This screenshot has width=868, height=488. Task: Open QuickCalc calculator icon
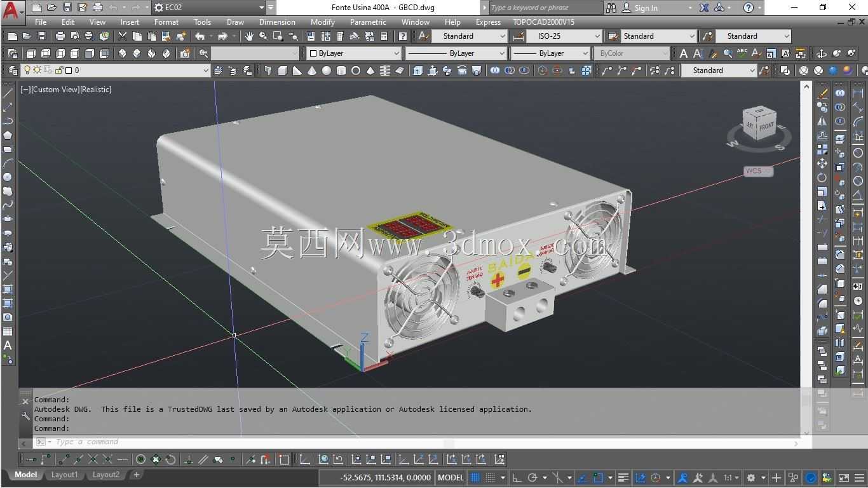click(x=384, y=36)
